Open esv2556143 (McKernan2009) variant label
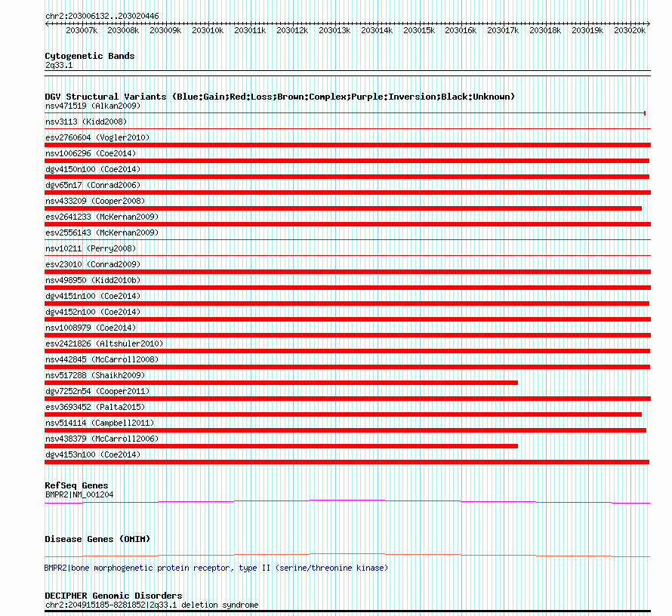 pos(102,233)
